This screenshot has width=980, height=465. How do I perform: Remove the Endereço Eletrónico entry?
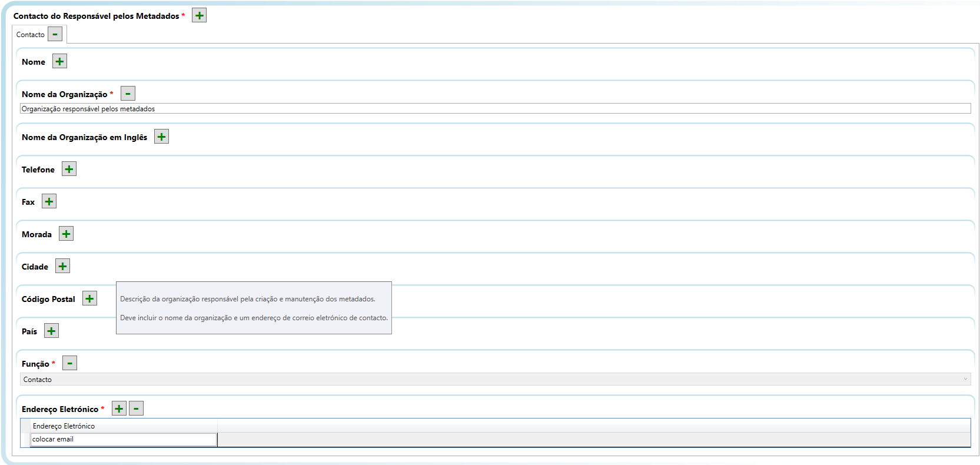coord(136,408)
